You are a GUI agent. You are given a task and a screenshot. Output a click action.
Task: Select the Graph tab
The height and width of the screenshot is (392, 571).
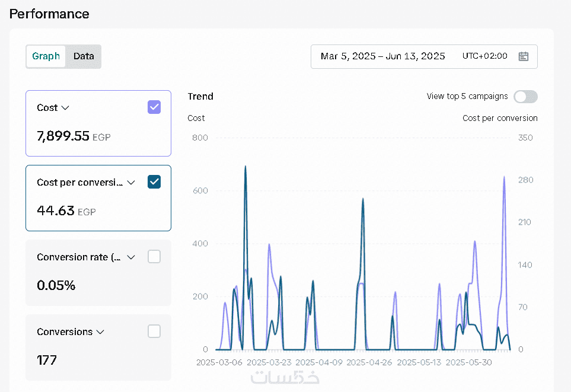point(46,56)
